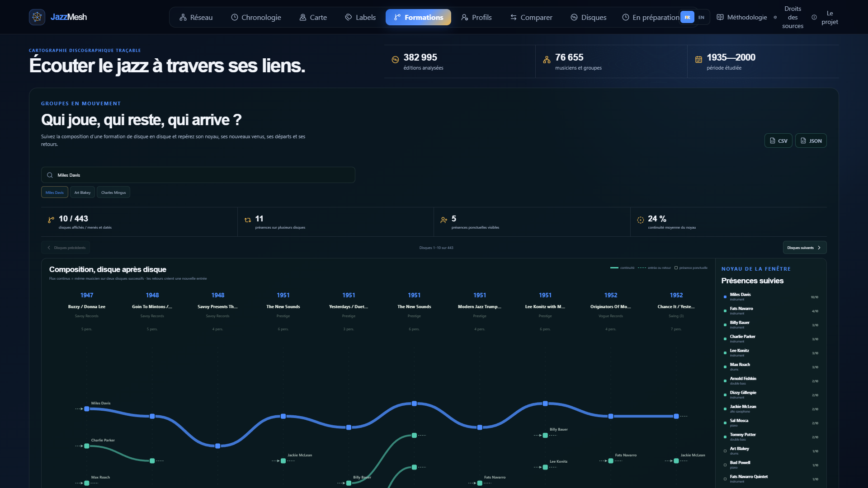This screenshot has width=868, height=488.
Task: Click the Comparer swap-arrows icon
Action: [x=514, y=17]
